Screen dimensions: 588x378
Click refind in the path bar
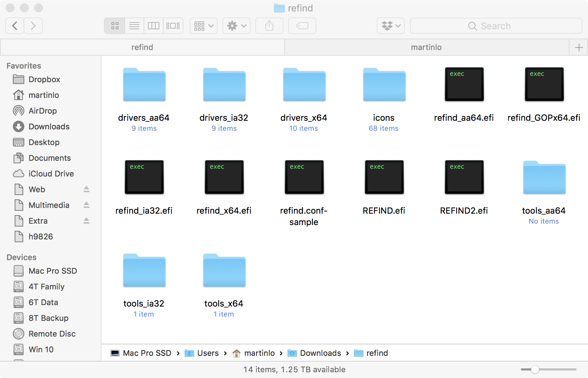(x=371, y=353)
